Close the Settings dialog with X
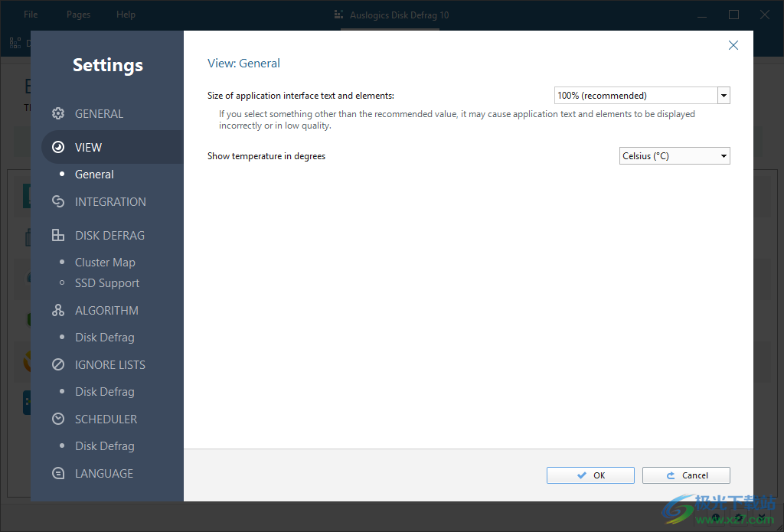This screenshot has width=784, height=532. [x=733, y=45]
